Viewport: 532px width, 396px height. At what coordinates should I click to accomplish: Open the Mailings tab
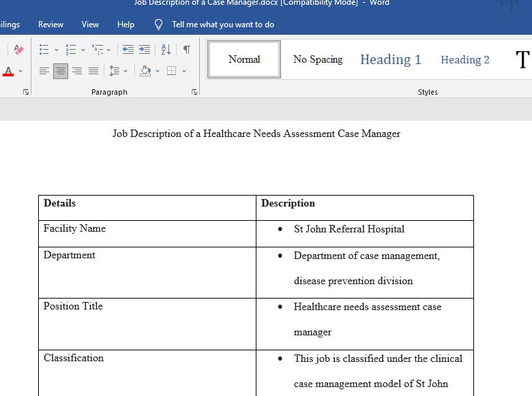[x=10, y=25]
